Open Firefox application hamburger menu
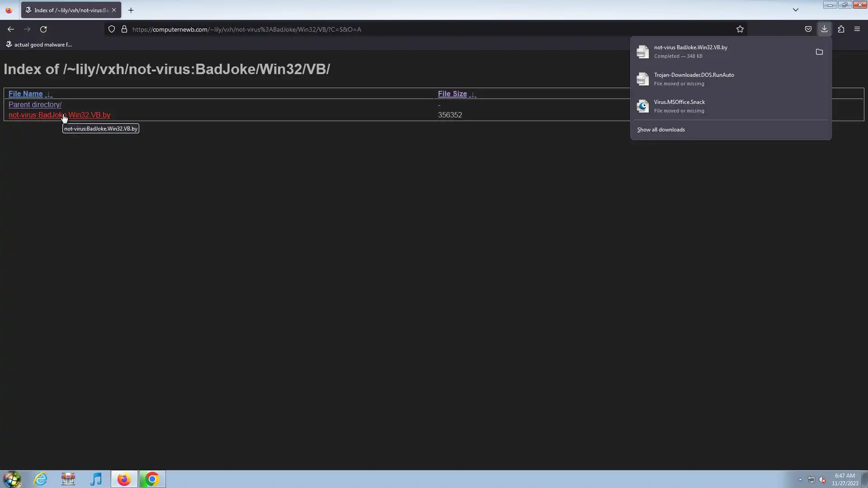Screen dimensions: 868x488 pos(857,29)
